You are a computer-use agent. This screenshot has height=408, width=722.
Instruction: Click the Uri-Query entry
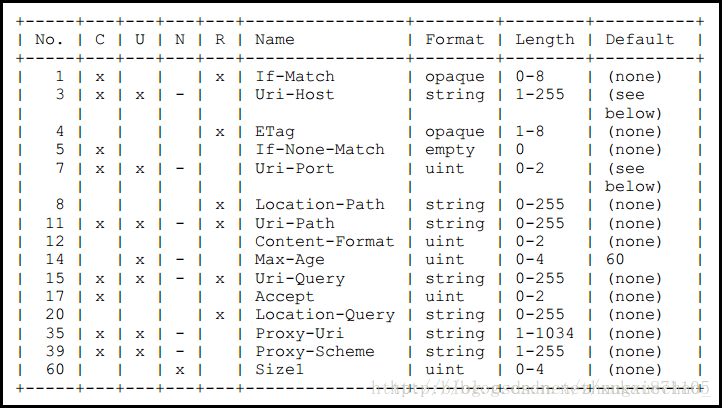(x=300, y=279)
